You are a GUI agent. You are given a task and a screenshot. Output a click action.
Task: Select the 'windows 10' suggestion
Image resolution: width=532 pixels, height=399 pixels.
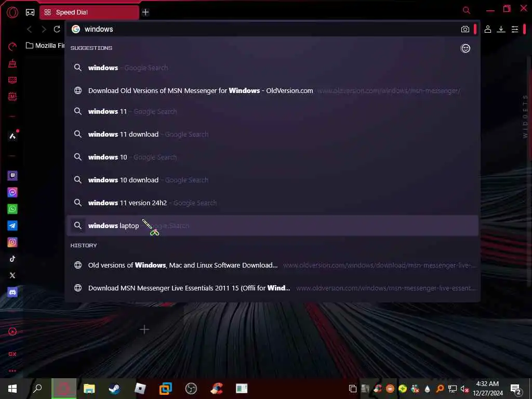click(272, 157)
